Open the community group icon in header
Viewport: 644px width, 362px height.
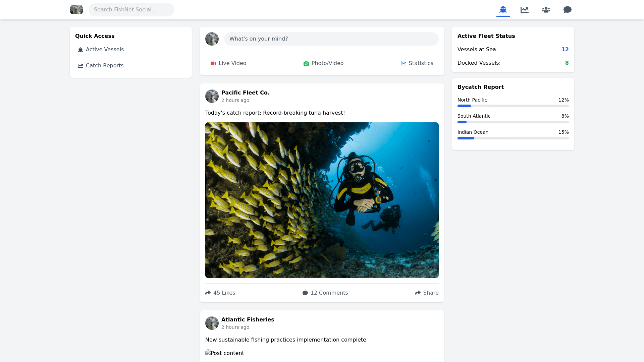tap(546, 10)
